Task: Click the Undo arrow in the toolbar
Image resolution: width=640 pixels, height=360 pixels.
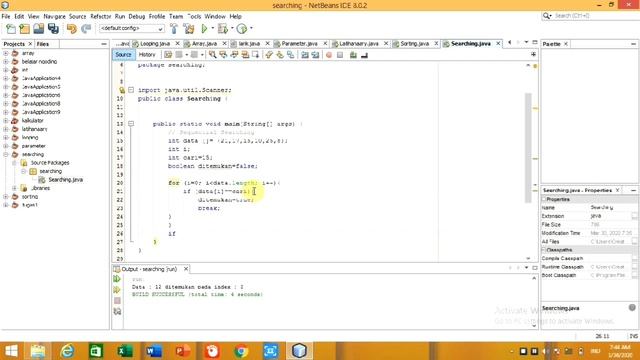Action: (x=72, y=29)
